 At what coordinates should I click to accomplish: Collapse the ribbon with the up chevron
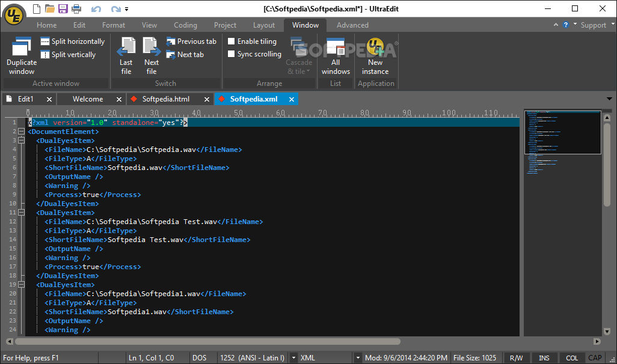(556, 25)
